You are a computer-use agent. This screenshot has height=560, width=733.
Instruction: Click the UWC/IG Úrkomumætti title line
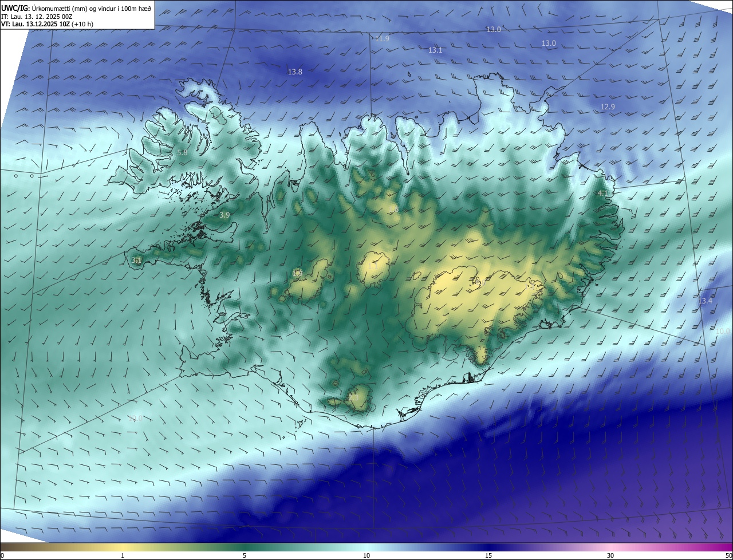coord(77,9)
